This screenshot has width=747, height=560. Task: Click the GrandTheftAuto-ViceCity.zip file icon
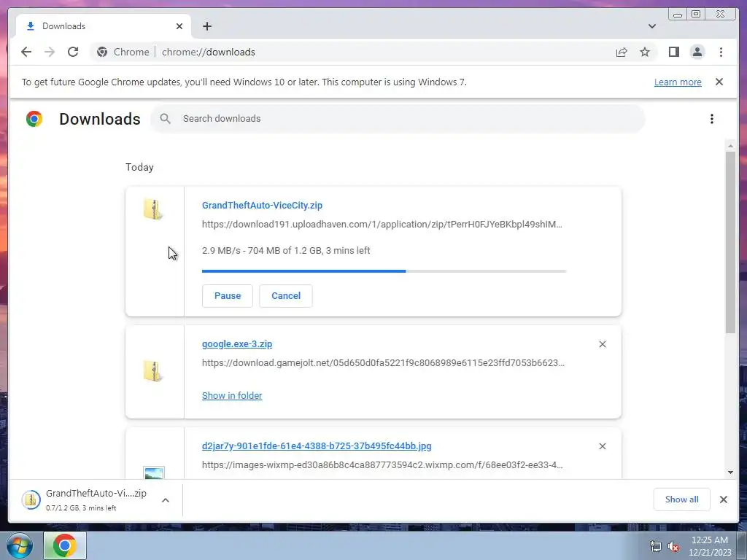coord(153,209)
